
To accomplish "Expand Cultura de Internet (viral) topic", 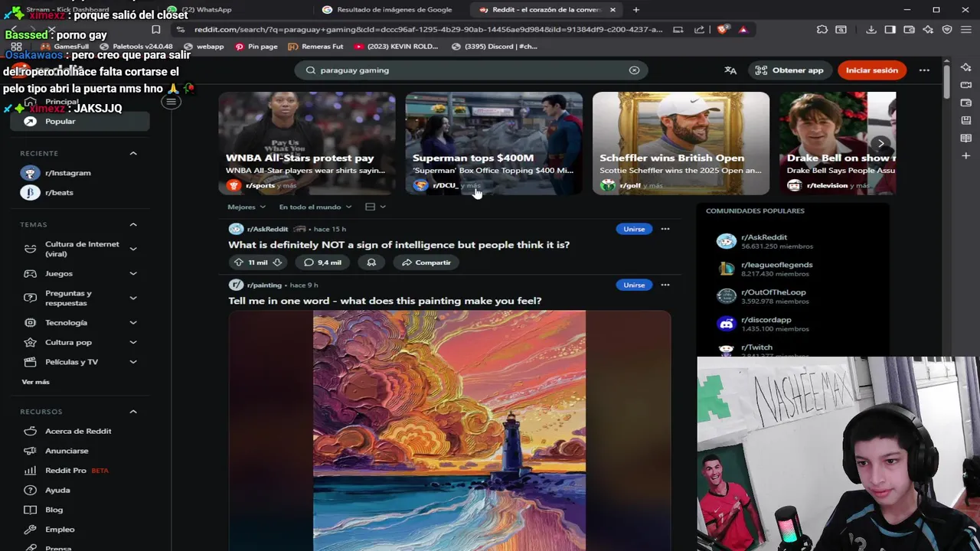I will 133,249.
